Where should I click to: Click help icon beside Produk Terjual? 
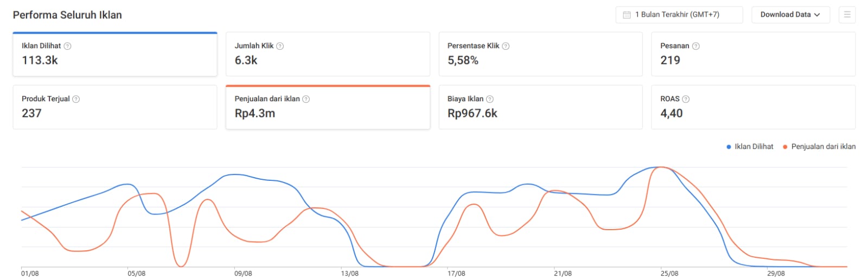click(76, 99)
